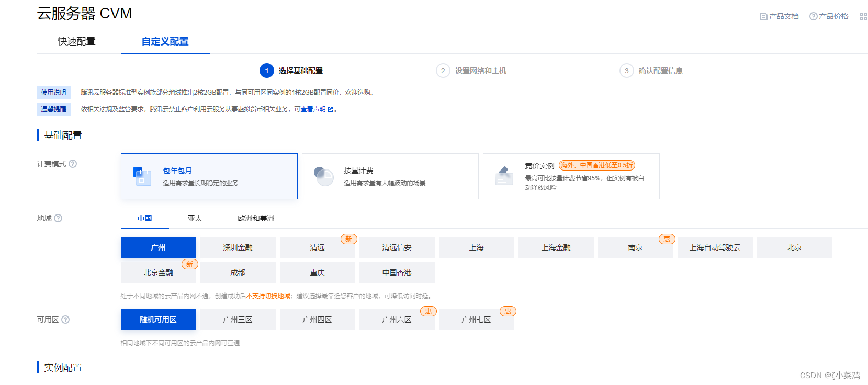
Task: Select the 清远信安 region
Action: coord(397,247)
